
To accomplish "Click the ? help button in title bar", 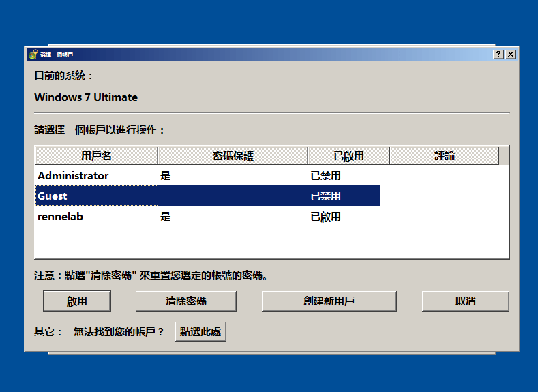I will (498, 54).
